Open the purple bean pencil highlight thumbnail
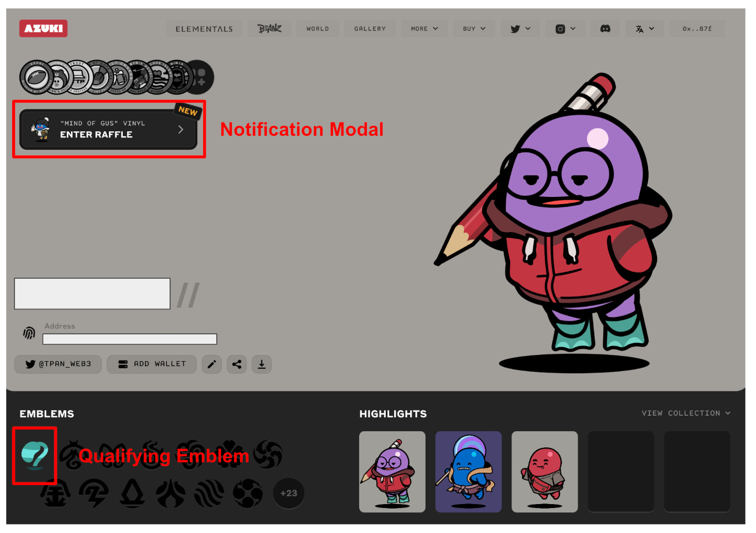Viewport: 756px width, 533px height. click(392, 472)
